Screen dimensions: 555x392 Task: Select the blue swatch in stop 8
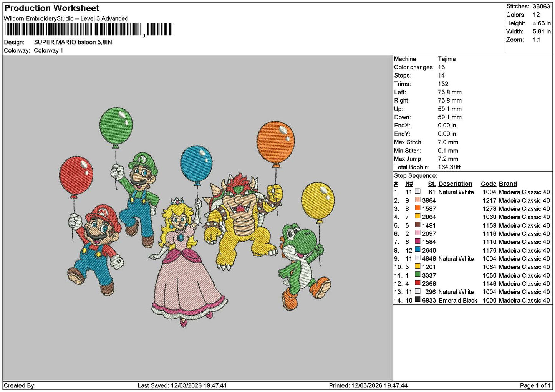pyautogui.click(x=417, y=250)
